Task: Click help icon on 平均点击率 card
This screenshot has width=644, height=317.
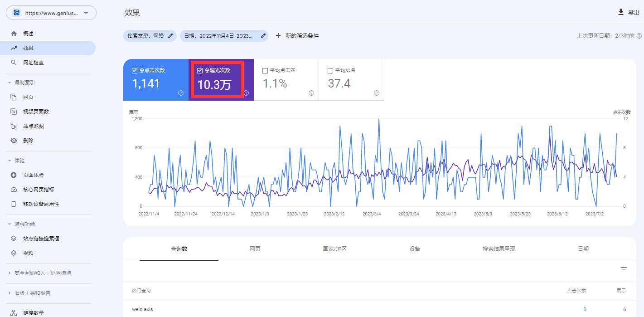Action: 311,93
